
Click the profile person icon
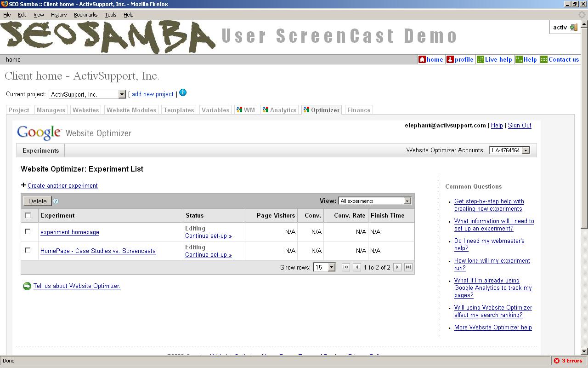(x=450, y=59)
